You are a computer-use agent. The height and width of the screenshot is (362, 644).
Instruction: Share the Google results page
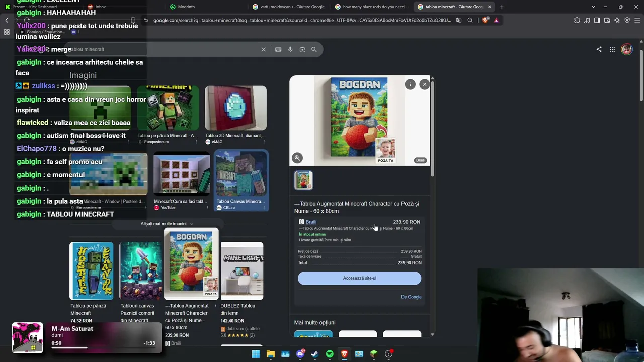[x=599, y=49]
